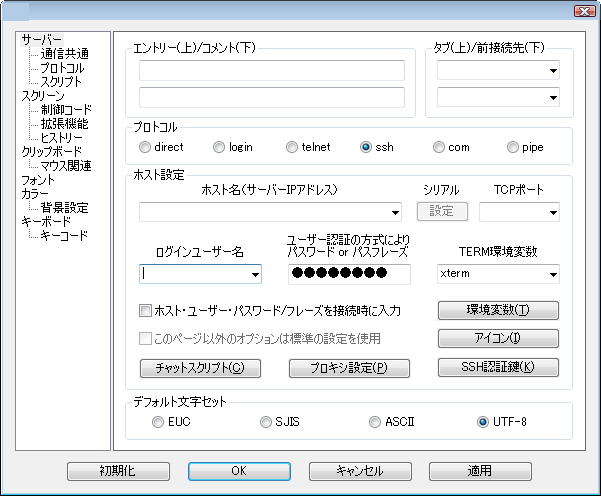Screen dimensions: 601x496
Task: Click the password or passphrase field
Action: point(349,274)
